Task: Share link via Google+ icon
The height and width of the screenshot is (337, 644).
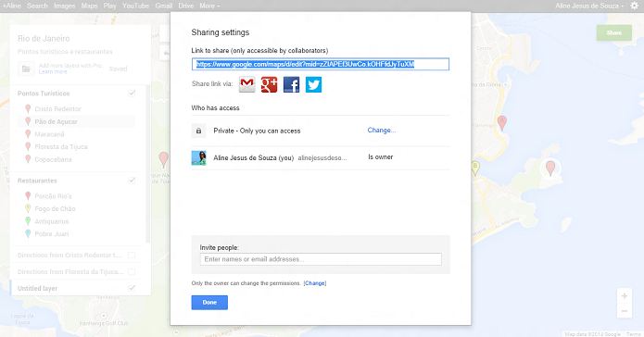Action: pos(269,84)
